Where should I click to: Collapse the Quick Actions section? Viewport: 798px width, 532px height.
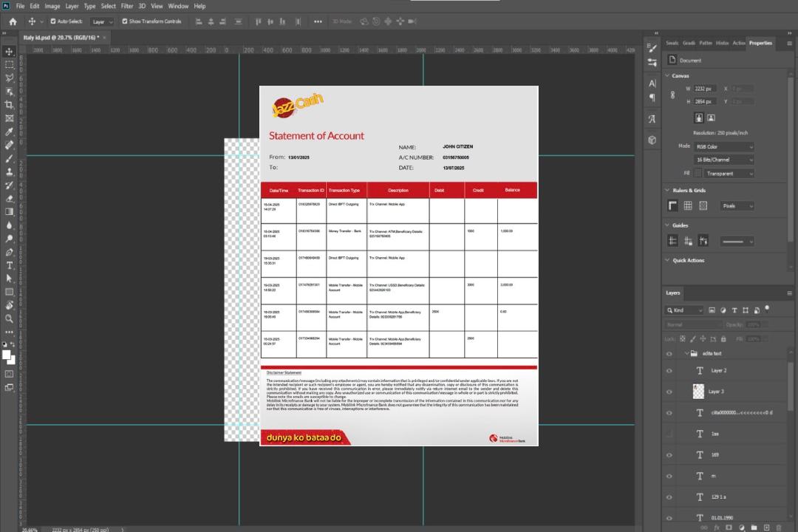click(x=668, y=260)
